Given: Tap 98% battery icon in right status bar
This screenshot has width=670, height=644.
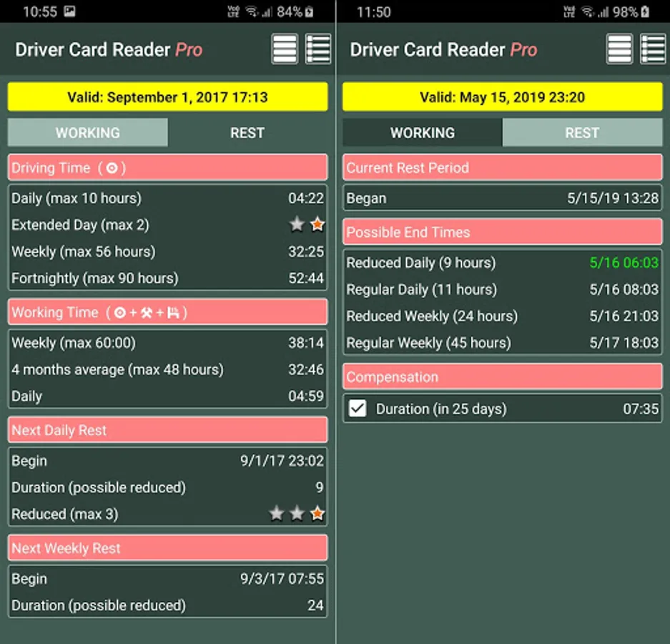Looking at the screenshot, I should (645, 12).
